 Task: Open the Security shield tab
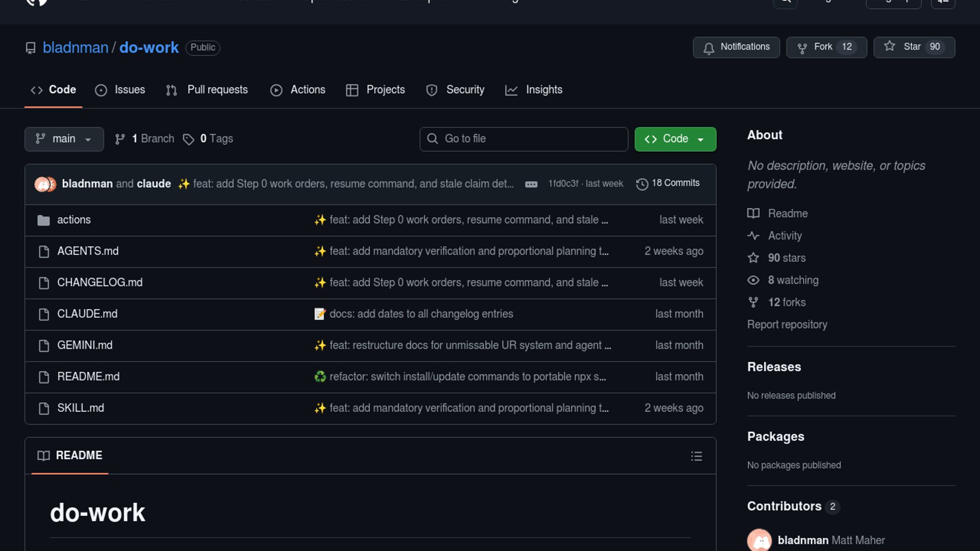coord(455,90)
